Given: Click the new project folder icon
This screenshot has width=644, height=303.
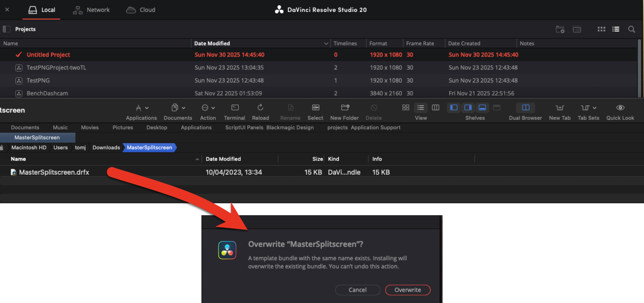Looking at the screenshot, I should coord(560,29).
